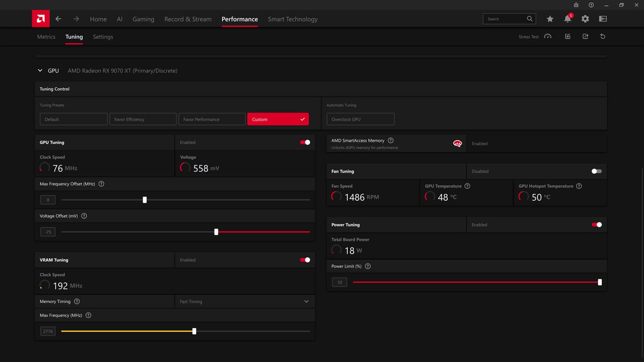Switch to the Settings sub-tab
The width and height of the screenshot is (644, 362).
click(x=103, y=37)
